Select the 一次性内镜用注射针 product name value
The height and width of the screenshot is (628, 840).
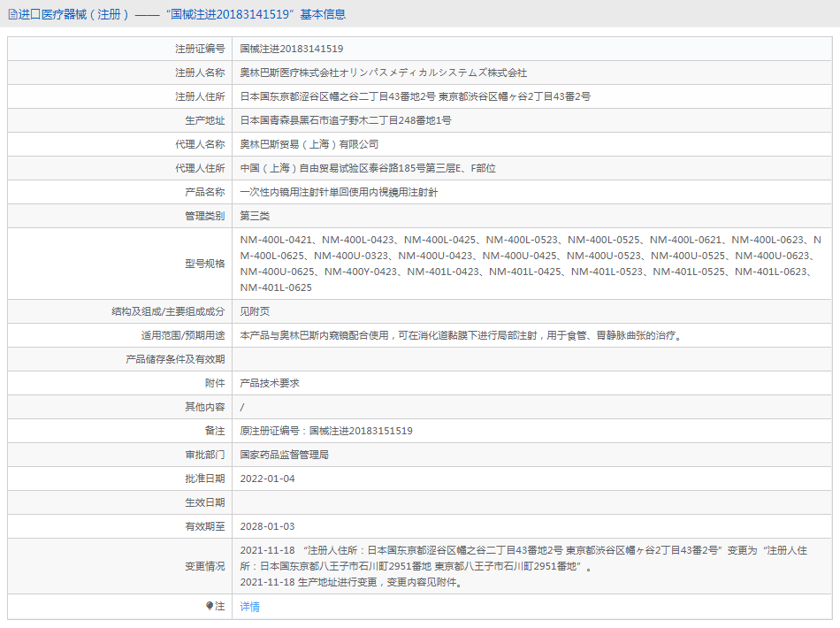[339, 192]
